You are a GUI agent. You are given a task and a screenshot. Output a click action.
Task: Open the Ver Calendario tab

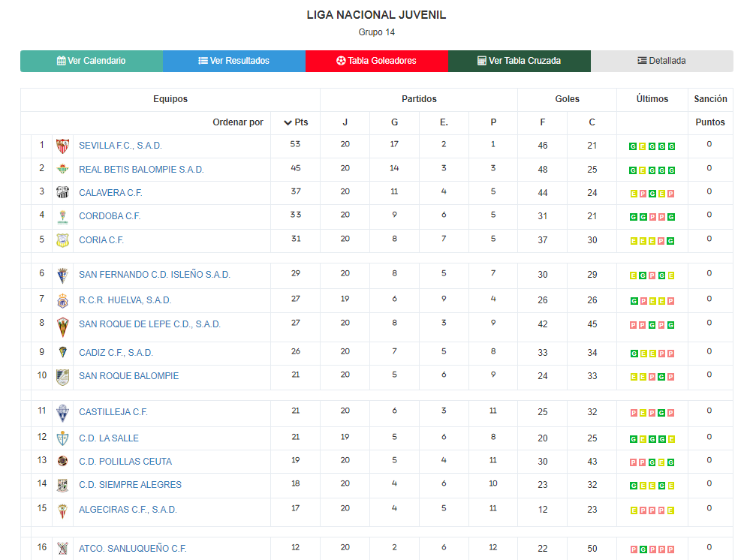[x=92, y=61]
